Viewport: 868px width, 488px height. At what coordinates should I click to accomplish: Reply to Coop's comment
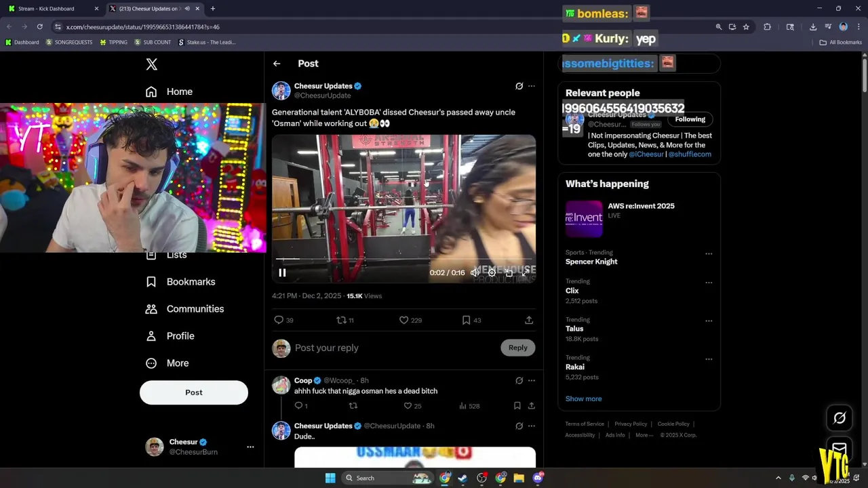click(x=298, y=405)
